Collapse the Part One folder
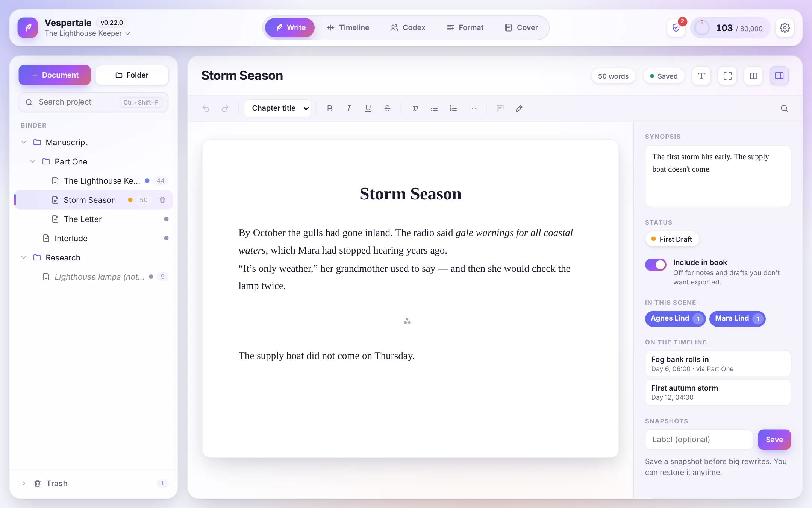This screenshot has height=508, width=812. tap(33, 161)
